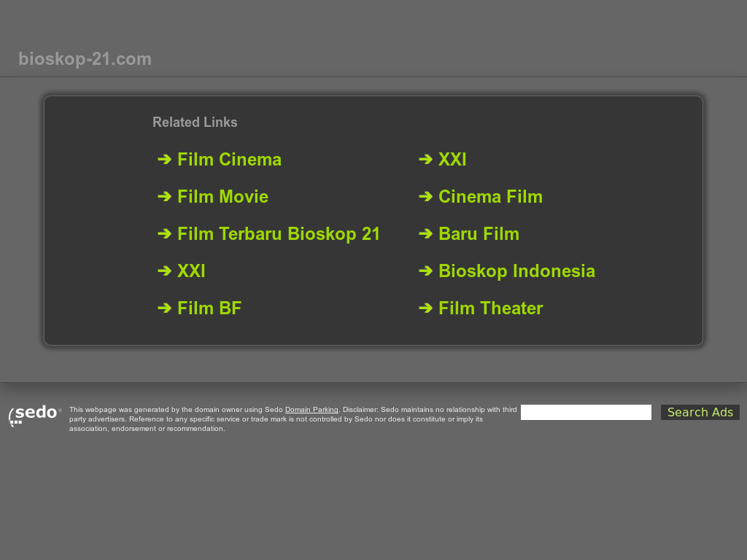Screen dimensions: 747x560
Task: Select the Bioskop Indonesia link text
Action: (x=516, y=271)
